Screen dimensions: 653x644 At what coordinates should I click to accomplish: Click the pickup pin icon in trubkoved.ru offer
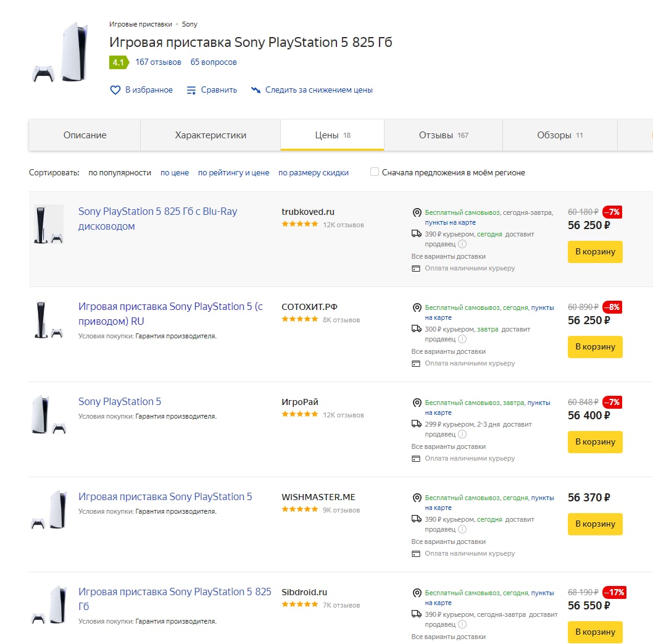pos(417,213)
